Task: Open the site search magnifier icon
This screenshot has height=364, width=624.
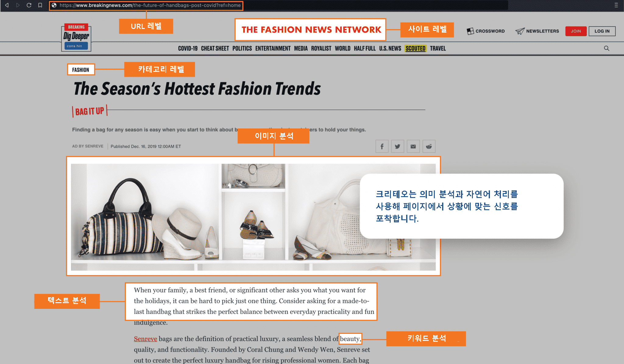Action: [606, 48]
